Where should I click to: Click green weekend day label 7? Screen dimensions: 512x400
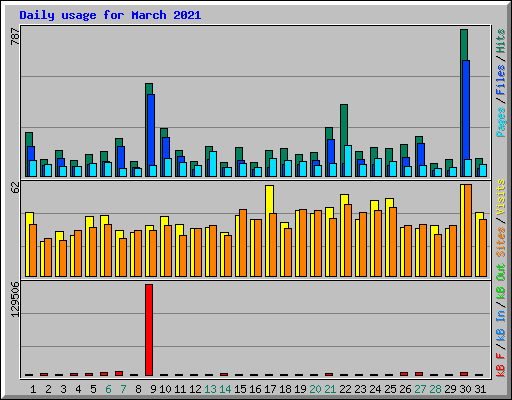coord(123,389)
